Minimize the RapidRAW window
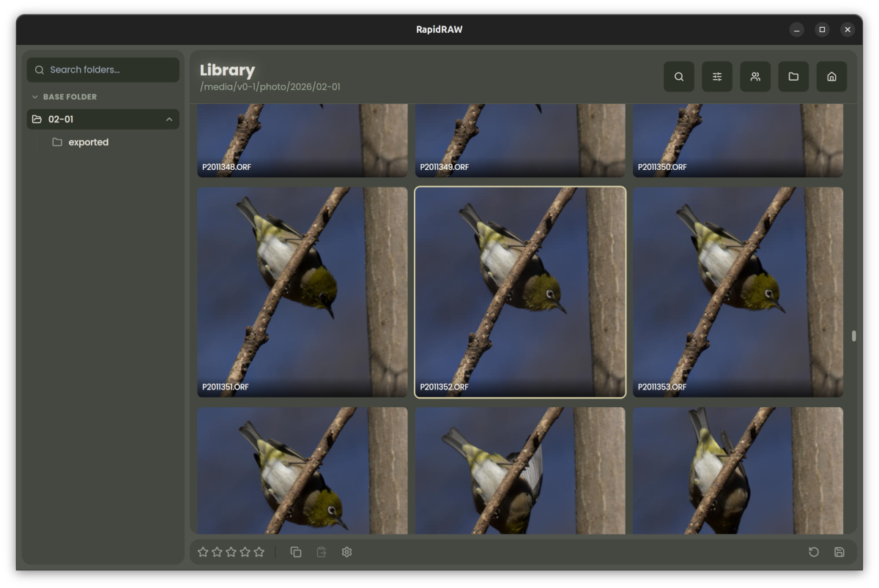This screenshot has height=588, width=879. click(x=796, y=29)
